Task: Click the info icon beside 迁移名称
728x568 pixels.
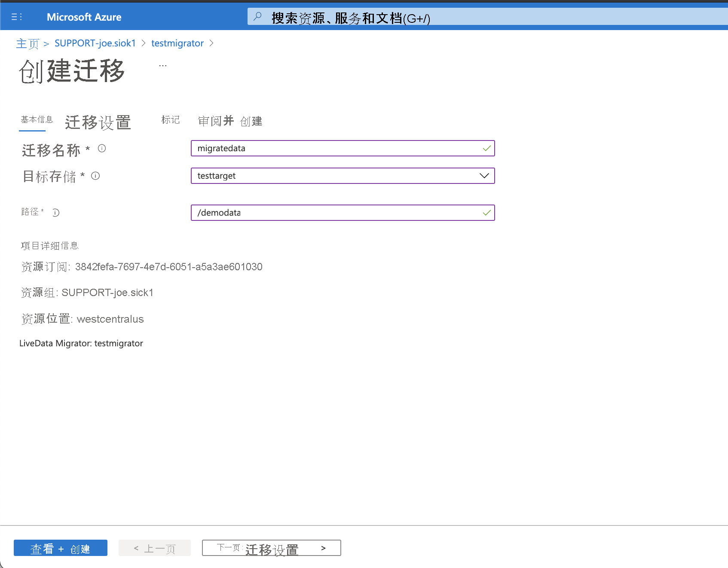Action: (x=102, y=150)
